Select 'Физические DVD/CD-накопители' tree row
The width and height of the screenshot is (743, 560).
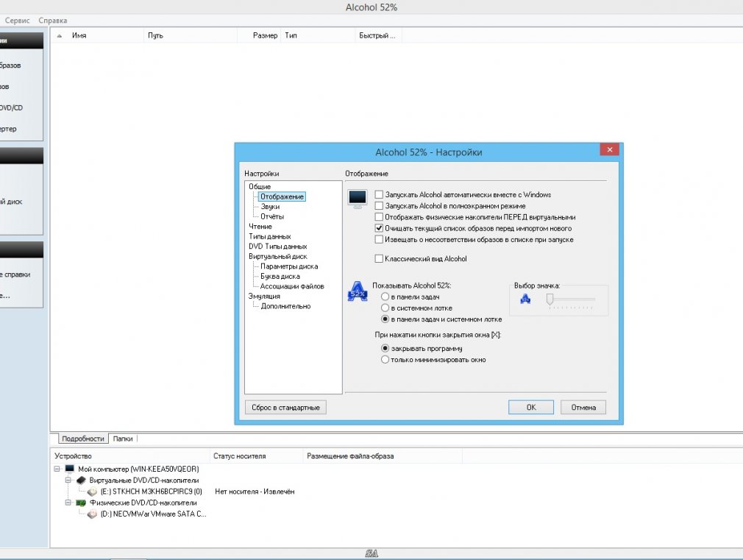143,503
